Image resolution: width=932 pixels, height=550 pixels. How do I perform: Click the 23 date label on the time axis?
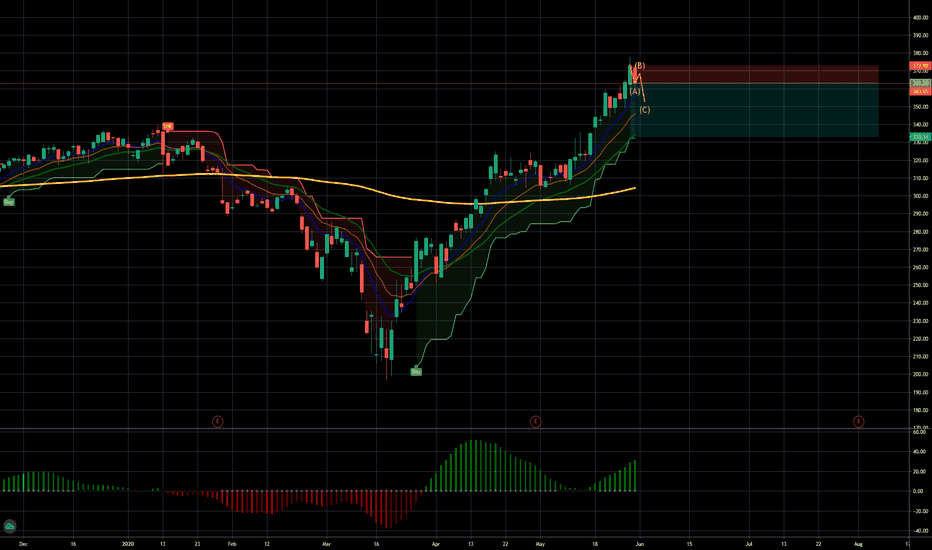[x=197, y=543]
